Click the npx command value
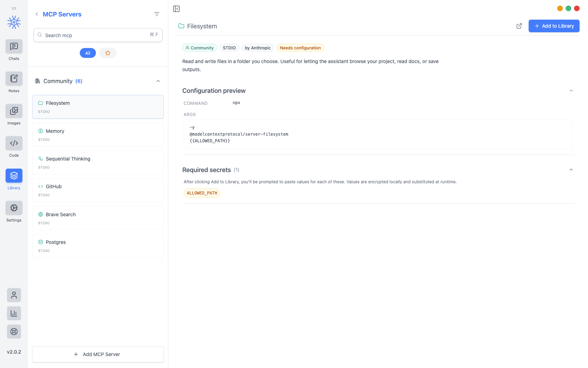Viewport: 588px width, 368px height. click(x=237, y=103)
